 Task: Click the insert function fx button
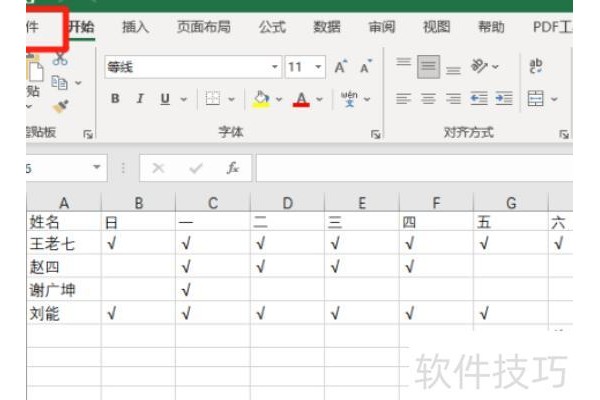(233, 168)
